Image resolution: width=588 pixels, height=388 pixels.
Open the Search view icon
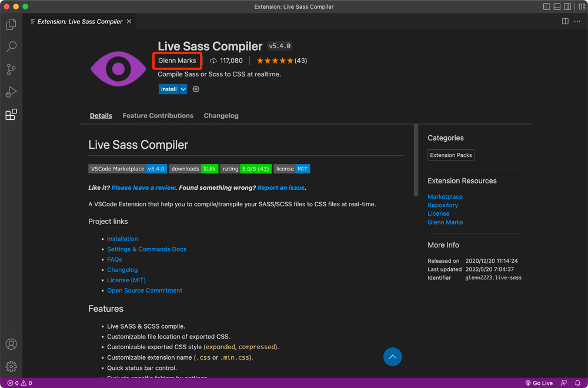11,47
